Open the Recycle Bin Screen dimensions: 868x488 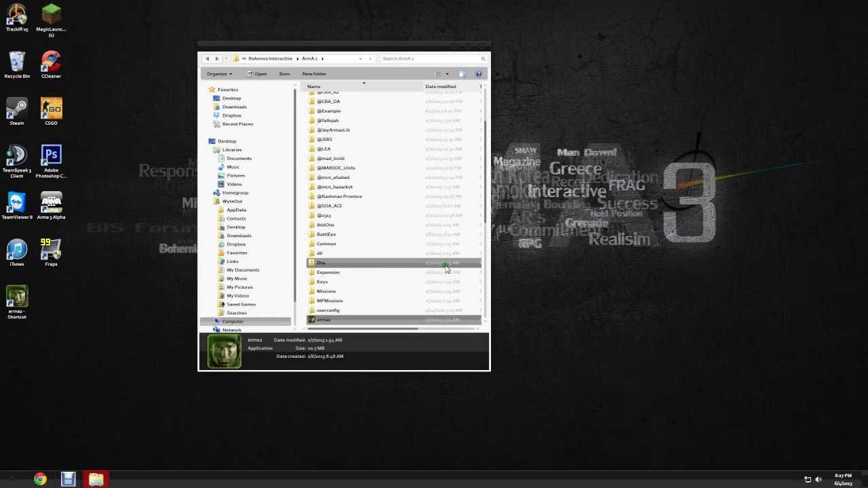[17, 65]
